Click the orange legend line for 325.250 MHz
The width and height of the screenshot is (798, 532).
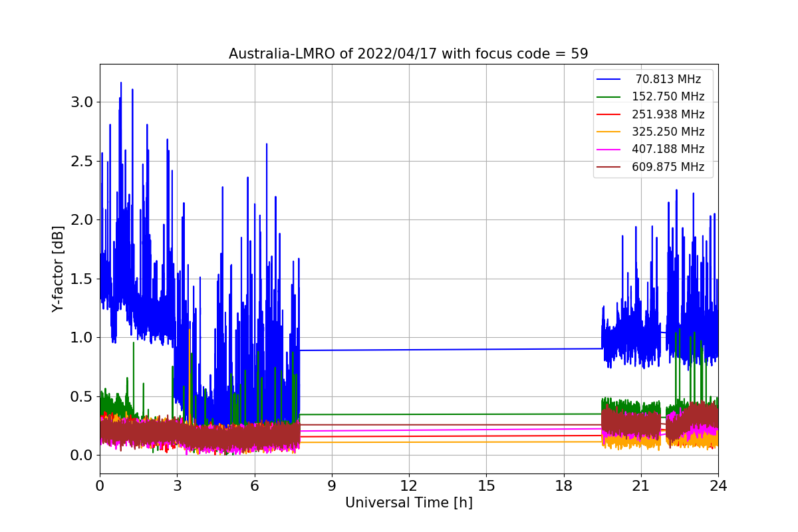tap(609, 132)
